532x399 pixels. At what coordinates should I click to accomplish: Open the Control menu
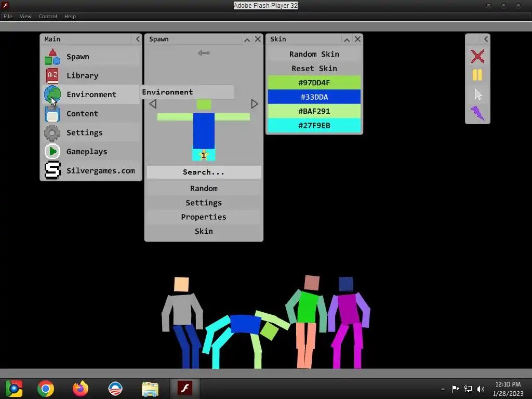48,16
